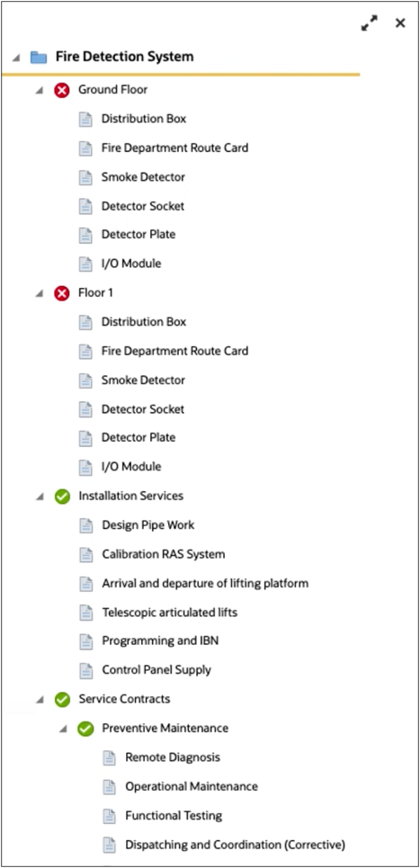Collapse the Preventive Maintenance node
Image resolution: width=420 pixels, height=868 pixels.
coord(63,729)
